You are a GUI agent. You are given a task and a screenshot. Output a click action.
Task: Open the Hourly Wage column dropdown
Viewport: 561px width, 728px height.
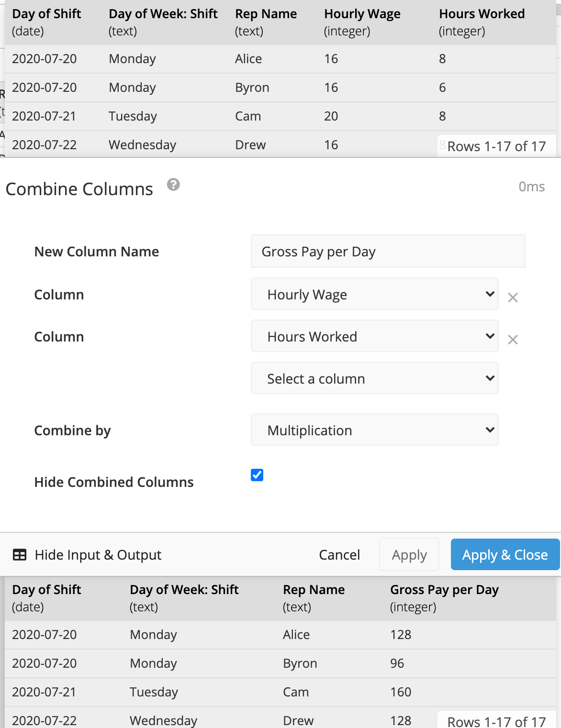click(375, 294)
